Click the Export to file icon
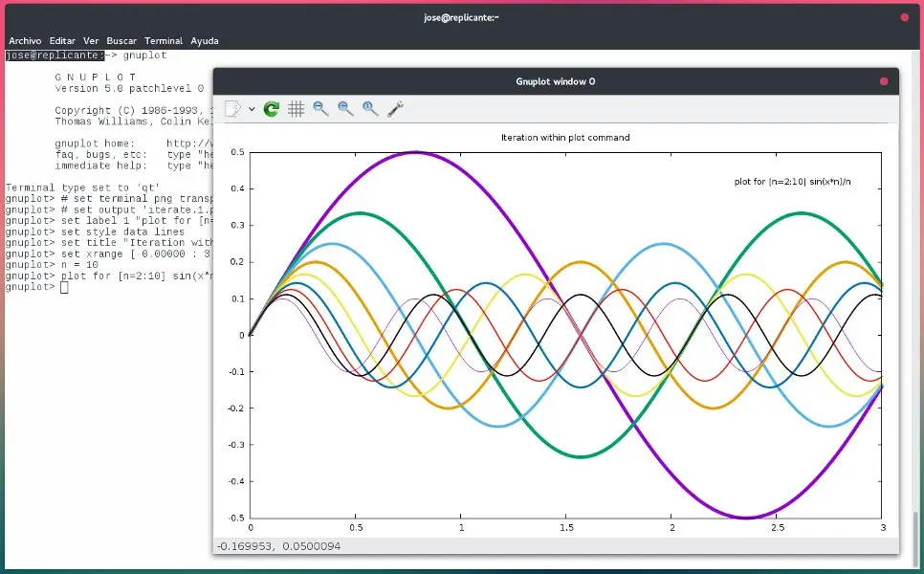Image resolution: width=924 pixels, height=574 pixels. click(x=231, y=108)
